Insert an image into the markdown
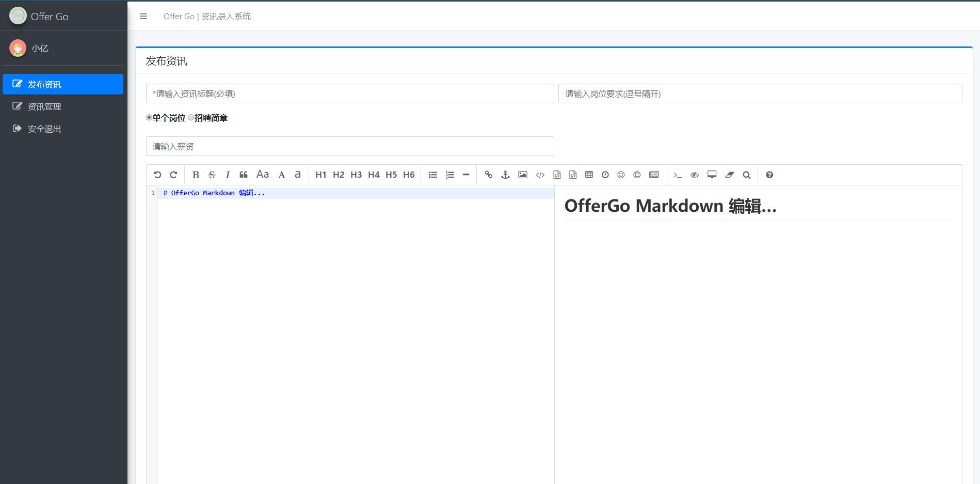 pos(523,175)
